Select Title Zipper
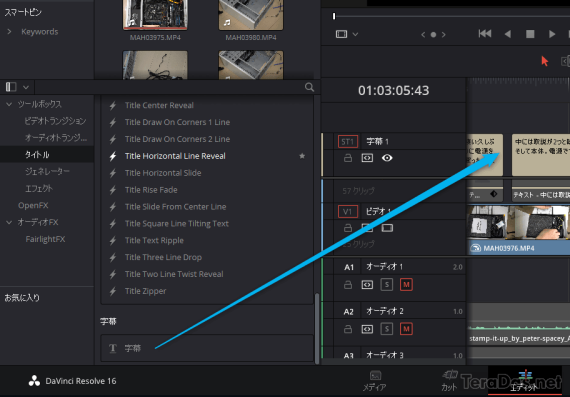The image size is (570, 397). pyautogui.click(x=145, y=291)
